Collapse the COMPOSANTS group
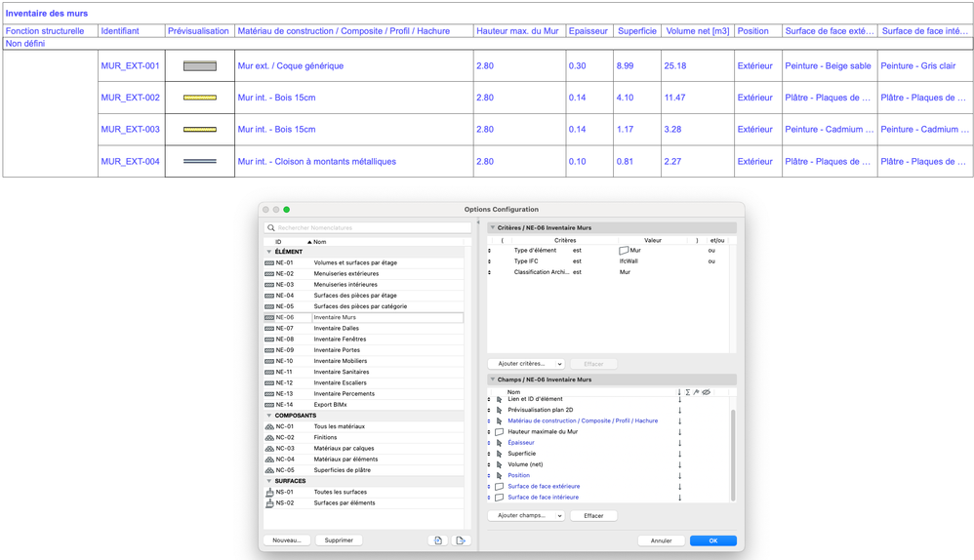The height and width of the screenshot is (560, 974). (269, 416)
